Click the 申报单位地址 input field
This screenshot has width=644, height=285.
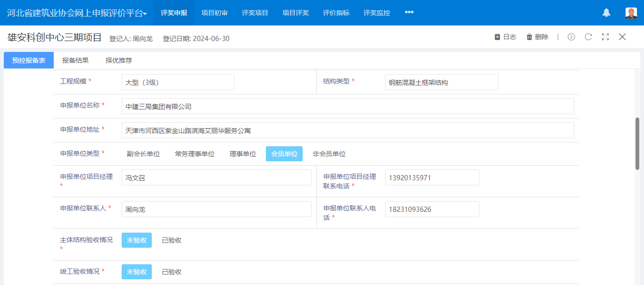click(x=347, y=130)
